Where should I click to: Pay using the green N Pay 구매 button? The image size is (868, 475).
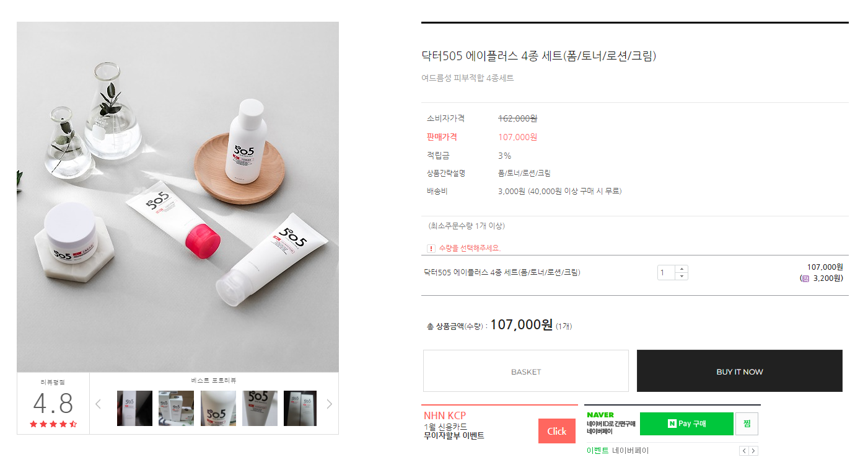pyautogui.click(x=686, y=424)
